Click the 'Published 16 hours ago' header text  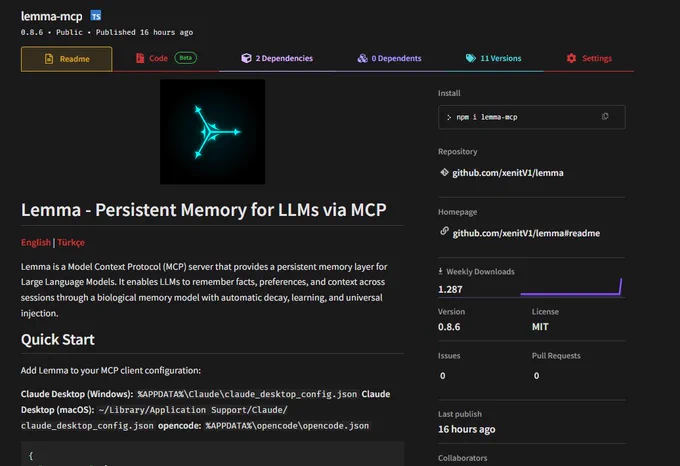coord(144,32)
